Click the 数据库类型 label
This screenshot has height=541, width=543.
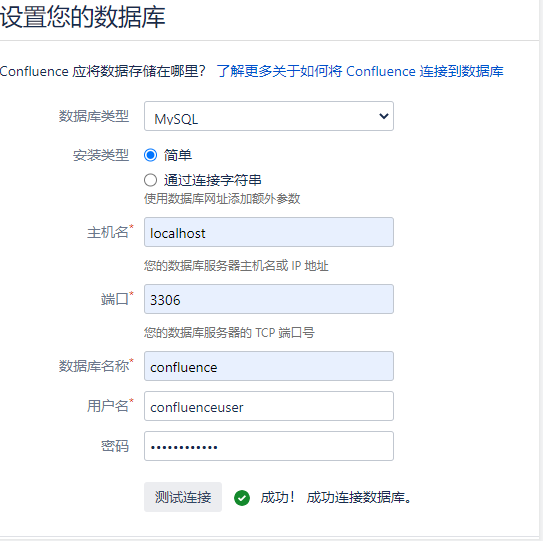click(94, 116)
